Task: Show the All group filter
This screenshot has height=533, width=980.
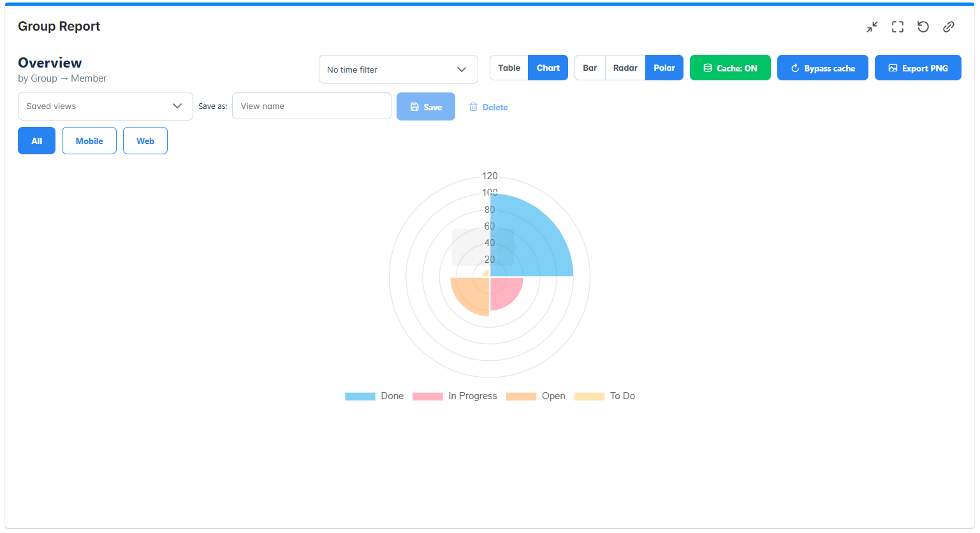Action: (x=37, y=140)
